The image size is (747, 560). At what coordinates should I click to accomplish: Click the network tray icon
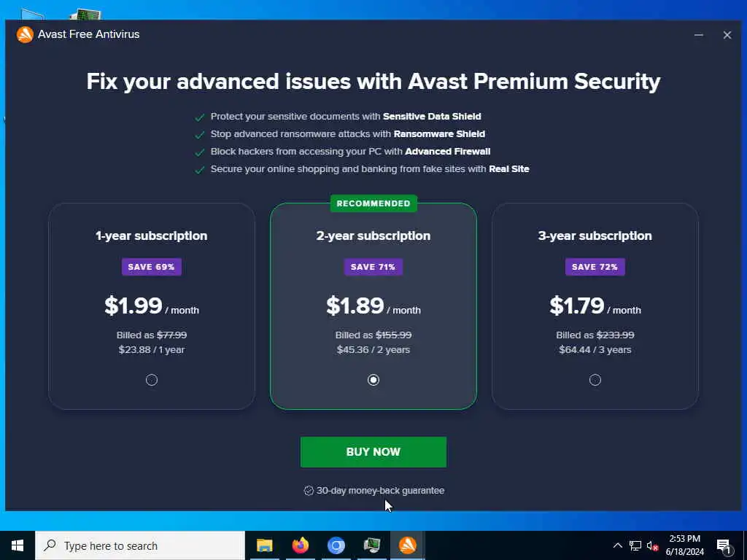(635, 545)
